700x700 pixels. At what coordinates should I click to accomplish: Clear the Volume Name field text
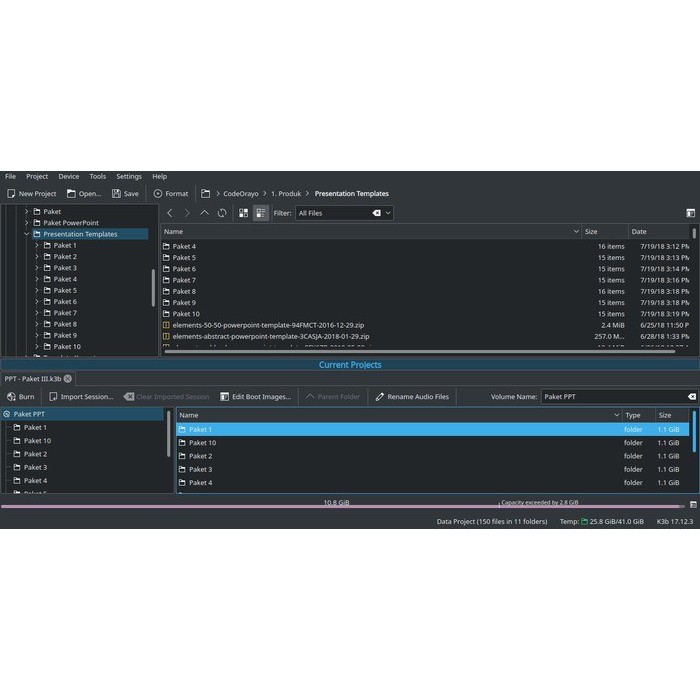click(x=691, y=397)
